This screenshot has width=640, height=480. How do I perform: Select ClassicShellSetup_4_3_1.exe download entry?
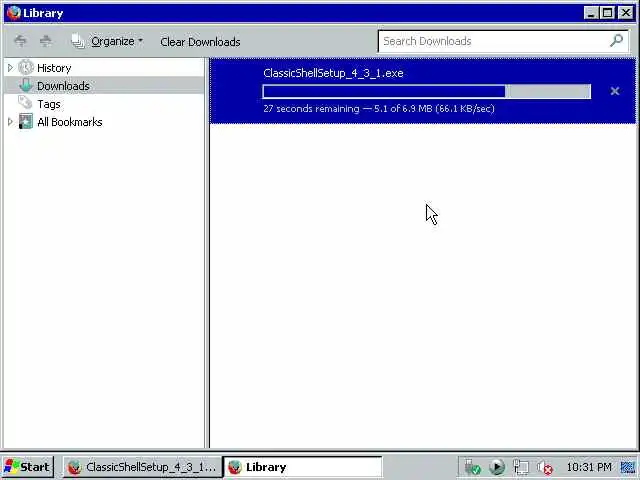[x=423, y=91]
